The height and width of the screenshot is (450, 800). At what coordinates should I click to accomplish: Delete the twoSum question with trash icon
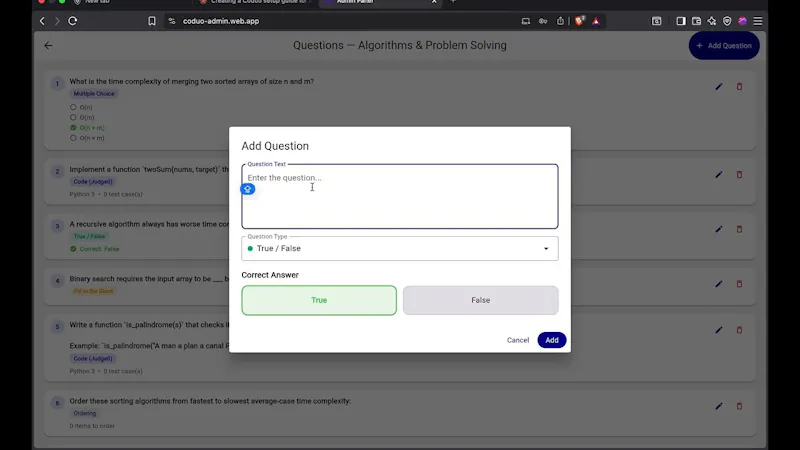pyautogui.click(x=739, y=174)
